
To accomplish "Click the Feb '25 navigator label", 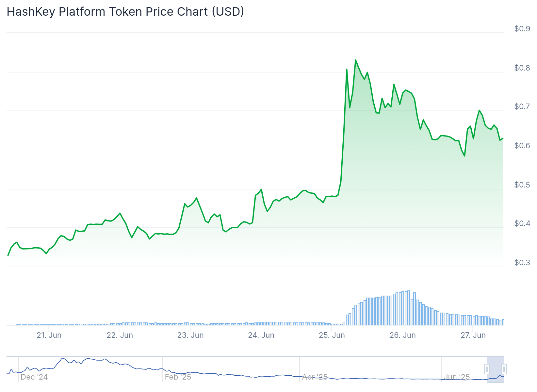I will 178,377.
